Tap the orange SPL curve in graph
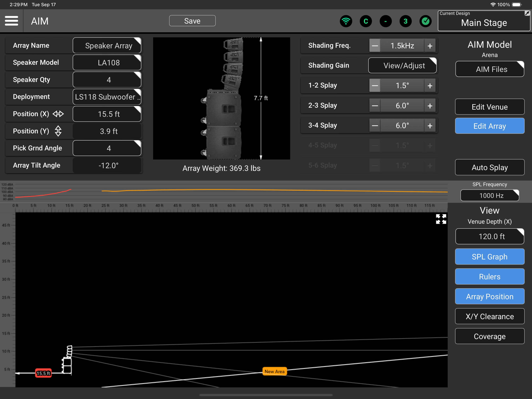 tap(275, 190)
